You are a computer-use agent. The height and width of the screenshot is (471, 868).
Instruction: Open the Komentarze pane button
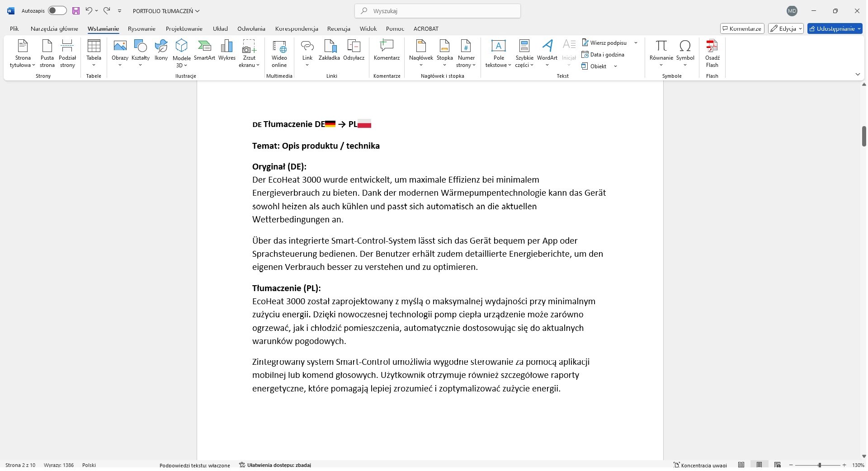(742, 28)
